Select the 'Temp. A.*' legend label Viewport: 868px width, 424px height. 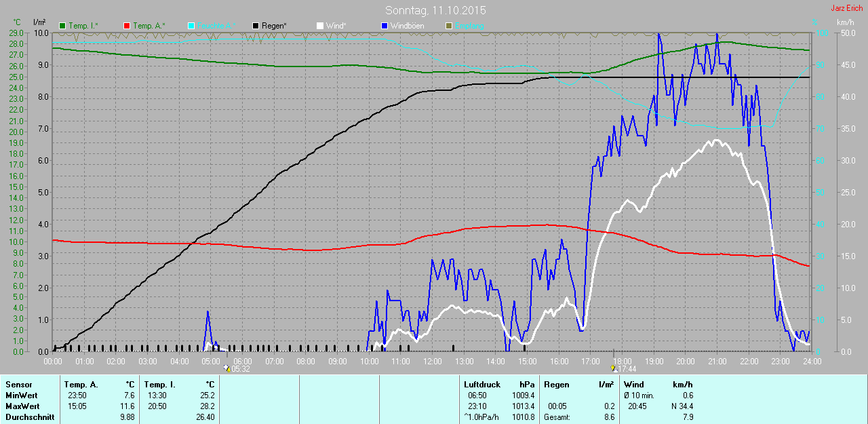pos(149,26)
